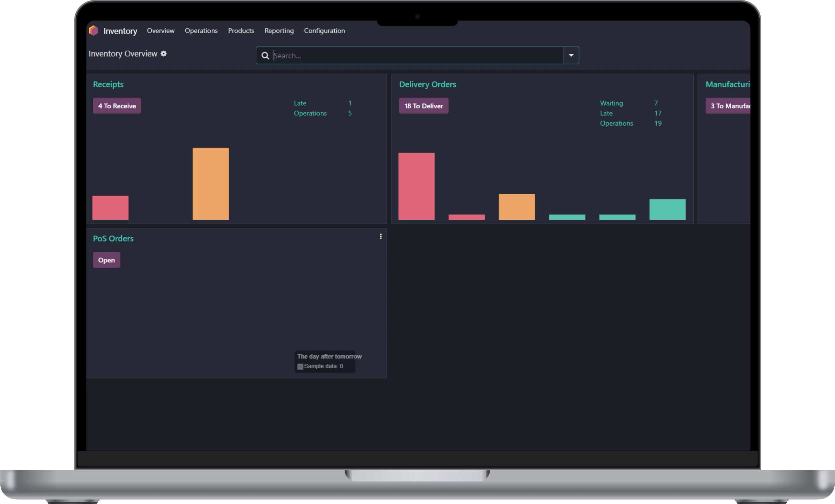Open the Waiting delivery orders link
Viewport: 835px width, 504px height.
(611, 103)
